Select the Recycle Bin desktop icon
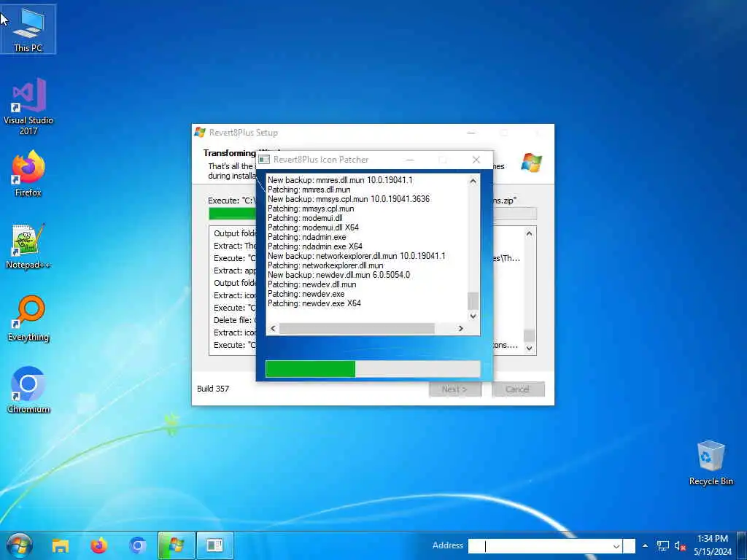Image resolution: width=747 pixels, height=560 pixels. click(711, 463)
